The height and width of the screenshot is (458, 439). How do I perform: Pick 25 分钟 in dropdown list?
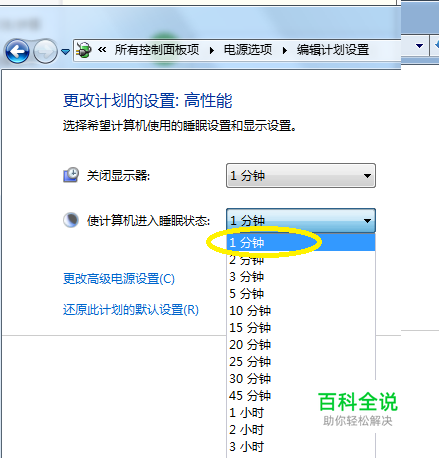(x=301, y=362)
